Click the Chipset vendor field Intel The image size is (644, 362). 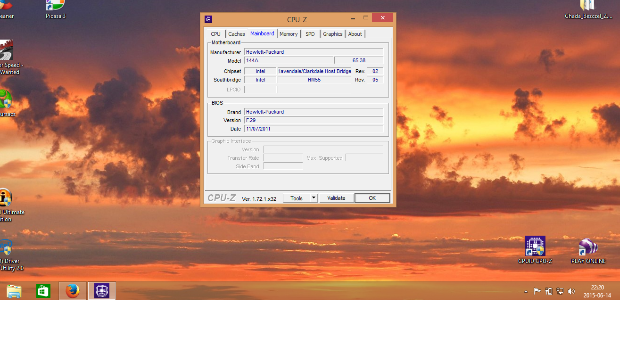pyautogui.click(x=260, y=71)
